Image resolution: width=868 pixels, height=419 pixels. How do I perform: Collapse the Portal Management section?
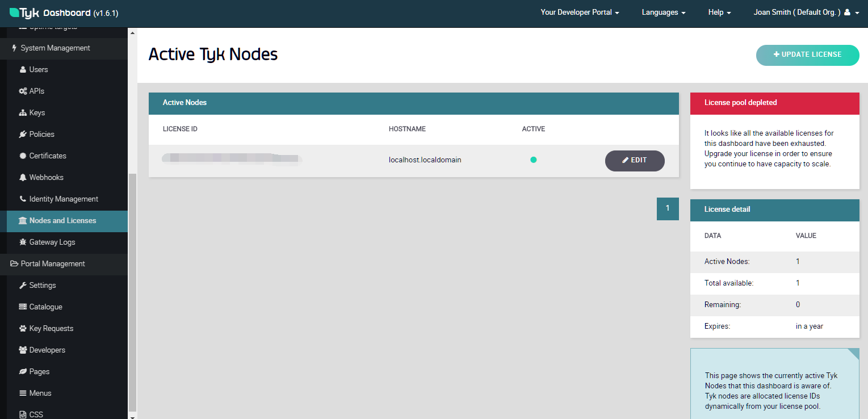tap(64, 264)
